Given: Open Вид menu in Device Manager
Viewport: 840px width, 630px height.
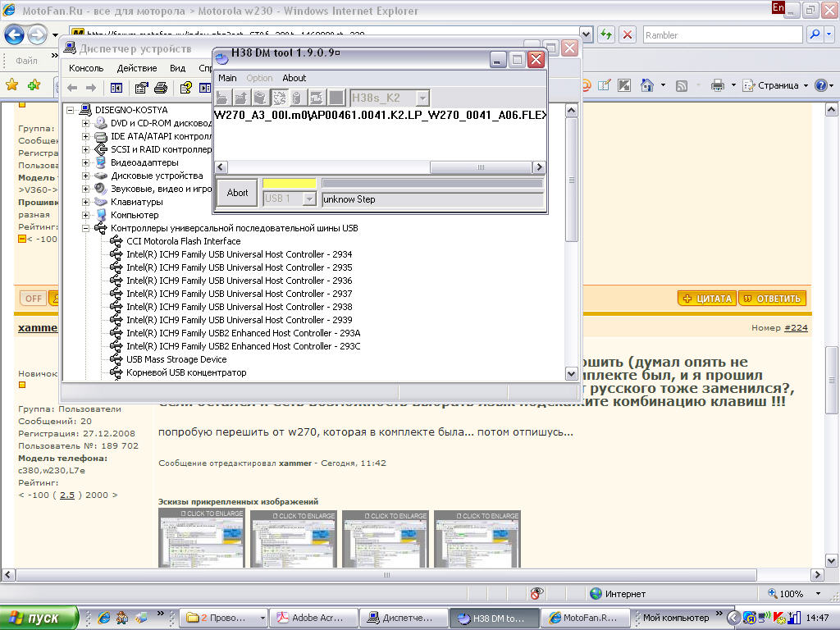Looking at the screenshot, I should pos(177,69).
